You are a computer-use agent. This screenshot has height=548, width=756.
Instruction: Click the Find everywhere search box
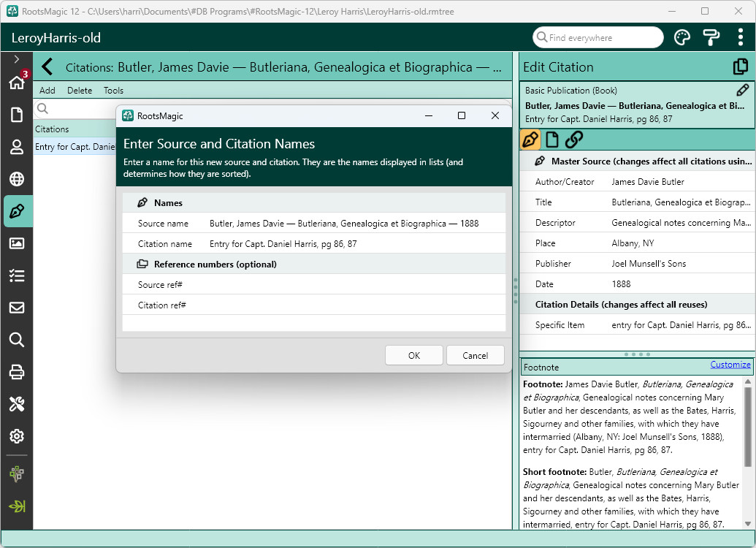[597, 37]
